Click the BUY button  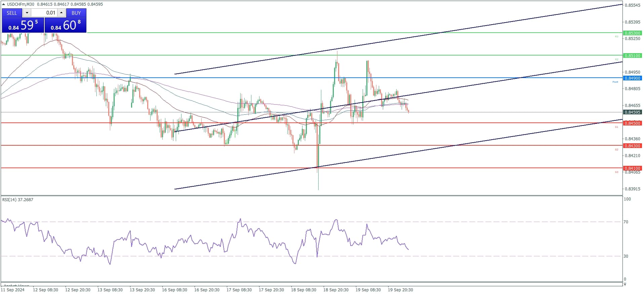76,13
